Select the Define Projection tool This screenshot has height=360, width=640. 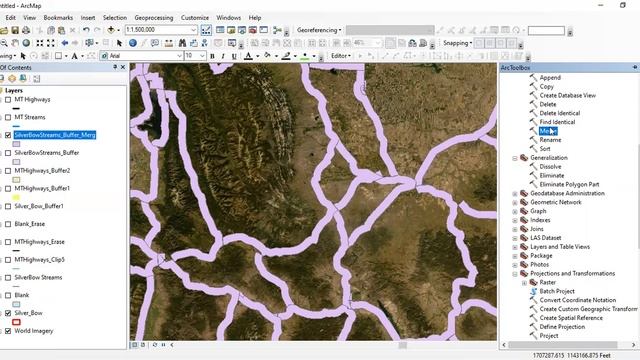[x=562, y=327]
